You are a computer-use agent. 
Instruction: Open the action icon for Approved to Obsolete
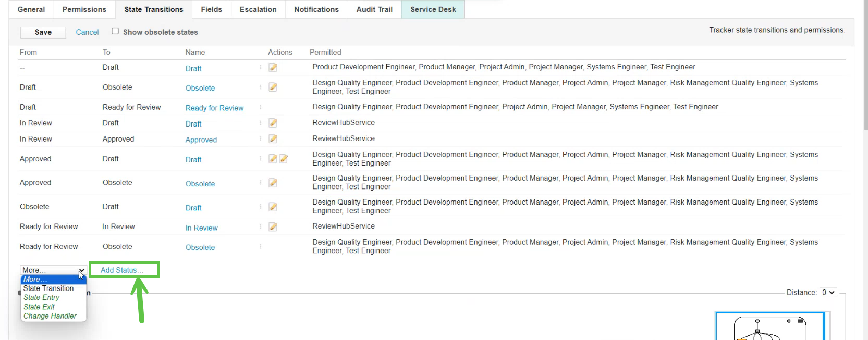coord(273,183)
